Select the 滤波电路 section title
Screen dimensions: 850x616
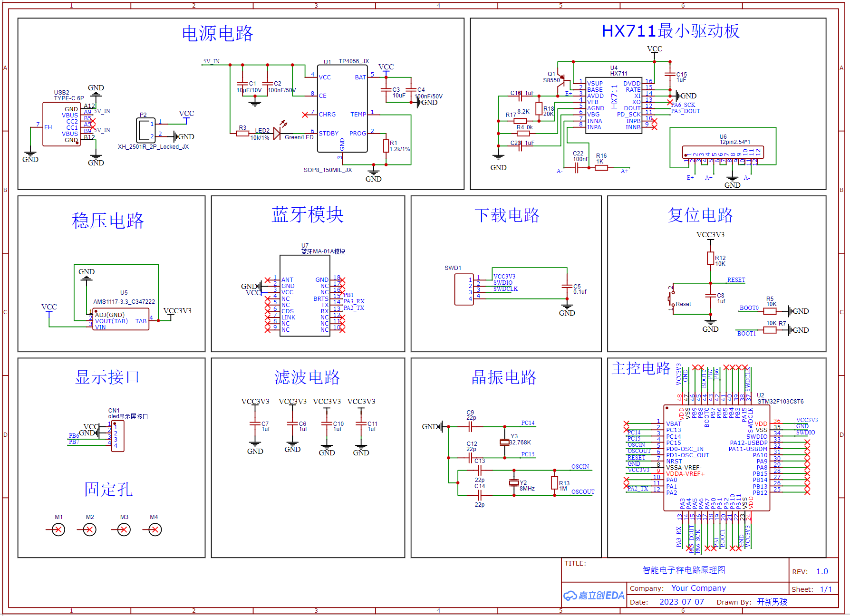click(307, 377)
